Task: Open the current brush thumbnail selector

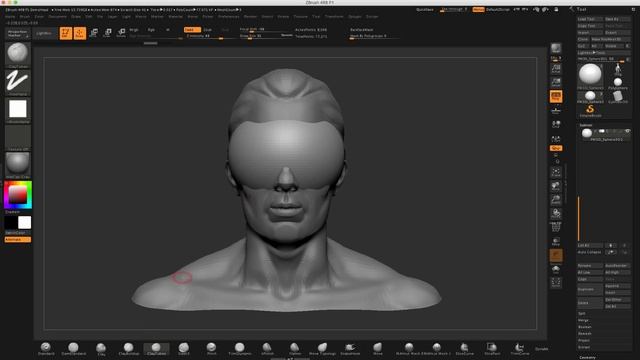Action: tap(18, 55)
